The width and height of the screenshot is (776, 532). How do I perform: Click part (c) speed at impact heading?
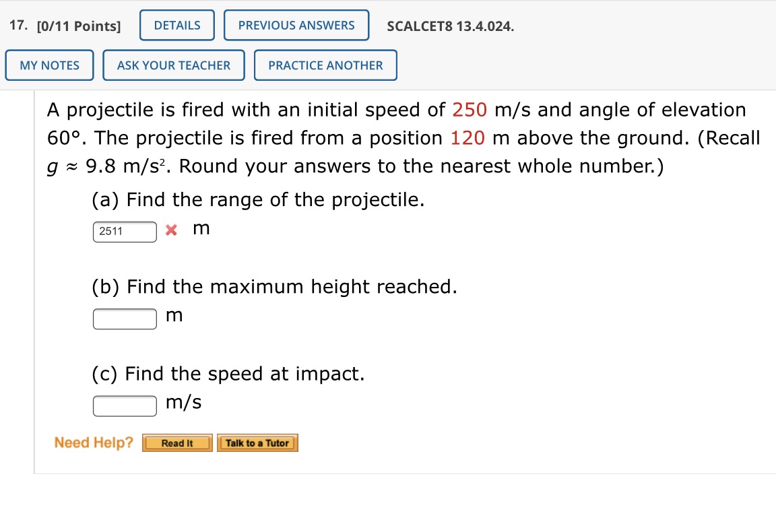[x=228, y=374]
